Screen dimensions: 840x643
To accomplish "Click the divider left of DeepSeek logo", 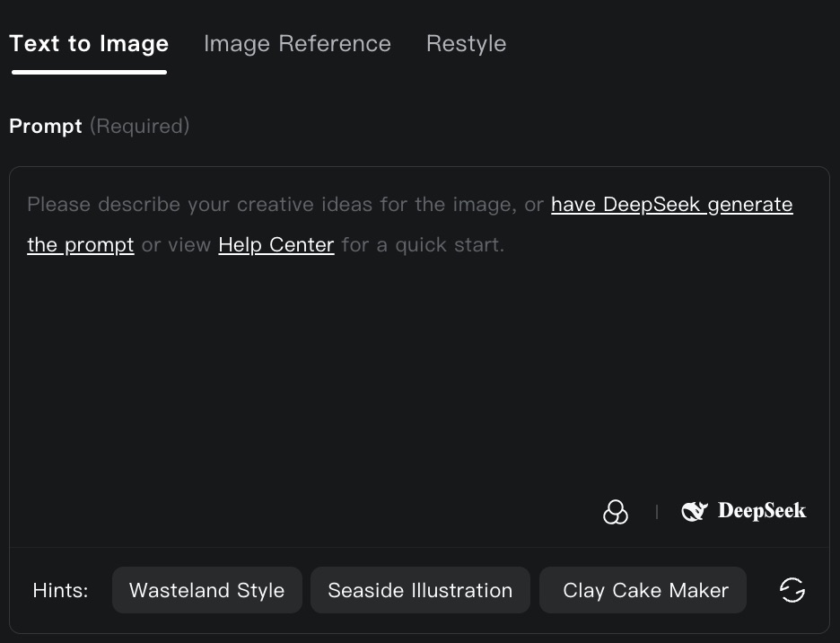I will [x=657, y=512].
